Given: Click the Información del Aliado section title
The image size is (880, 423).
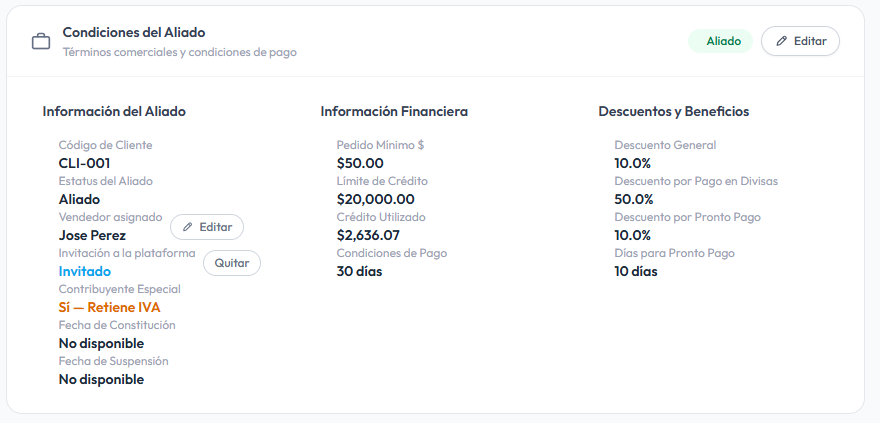Looking at the screenshot, I should (114, 112).
